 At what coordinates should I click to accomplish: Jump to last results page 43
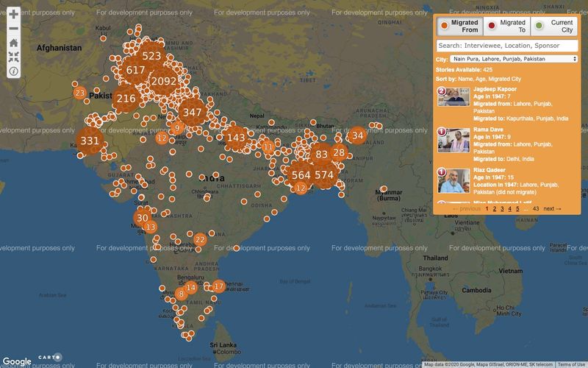(x=536, y=209)
